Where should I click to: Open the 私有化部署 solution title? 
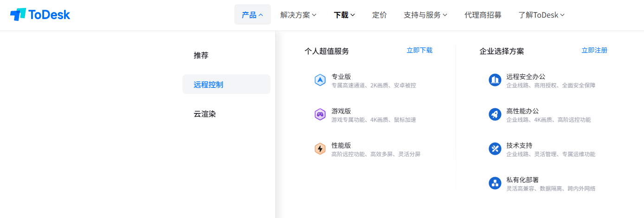click(522, 180)
